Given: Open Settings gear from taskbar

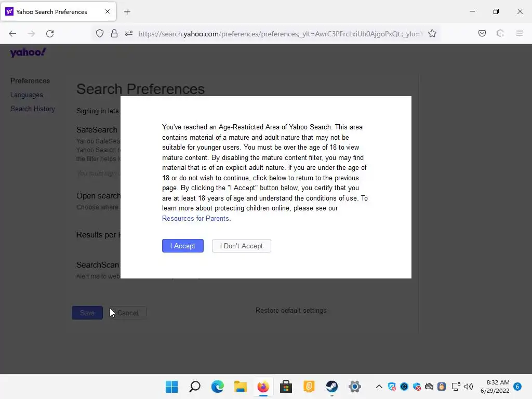Looking at the screenshot, I should [354, 387].
